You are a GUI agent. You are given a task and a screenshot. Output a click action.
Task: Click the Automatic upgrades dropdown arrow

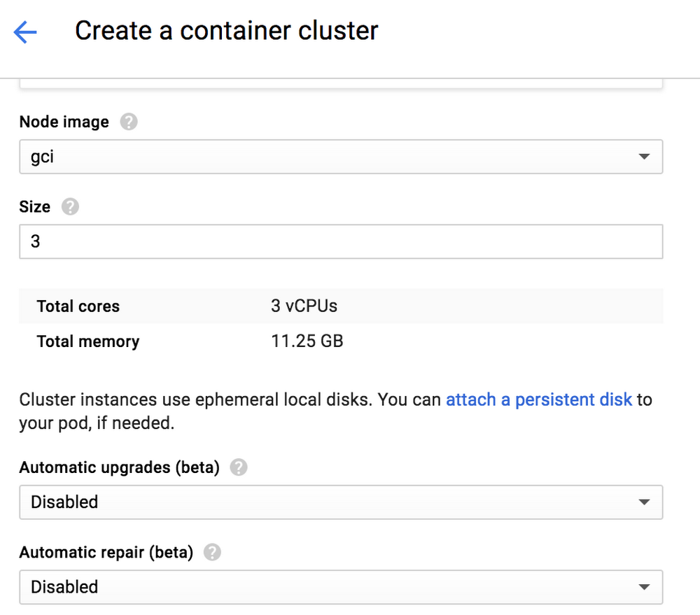(644, 502)
